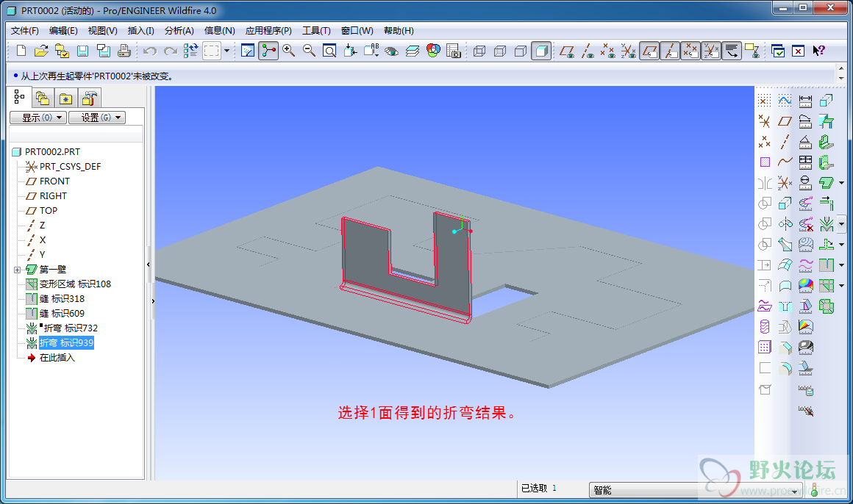Click the 在此插入 marker in tree
Image resolution: width=853 pixels, height=504 pixels.
pyautogui.click(x=57, y=358)
